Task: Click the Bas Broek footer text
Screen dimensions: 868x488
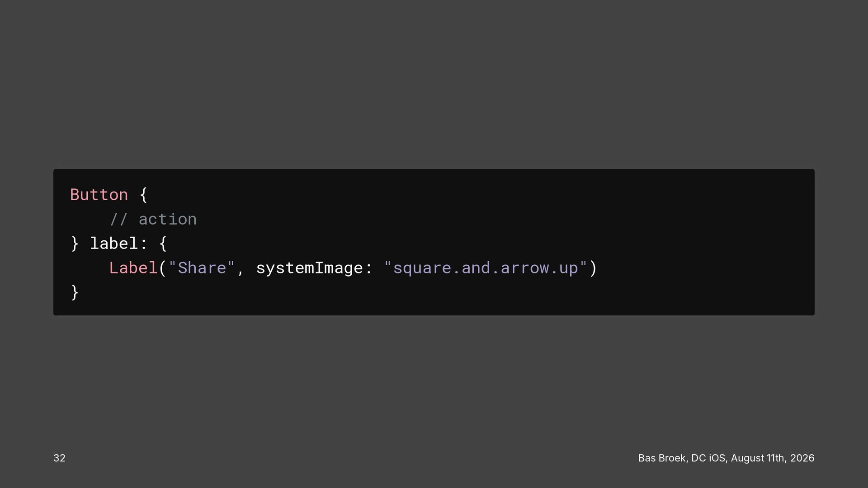Action: click(662, 458)
